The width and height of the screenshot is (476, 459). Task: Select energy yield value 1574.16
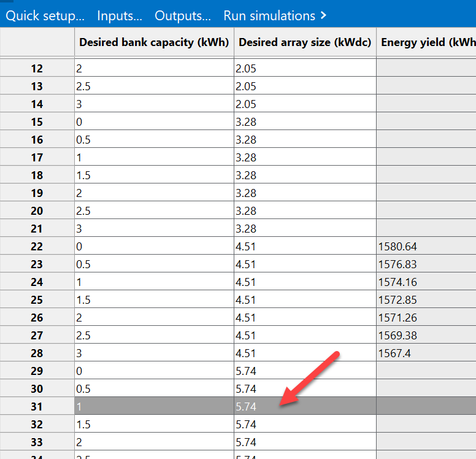pos(426,282)
